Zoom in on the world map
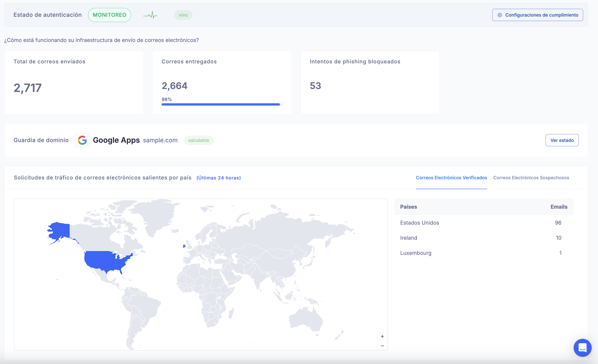Image resolution: width=598 pixels, height=364 pixels. [x=382, y=336]
